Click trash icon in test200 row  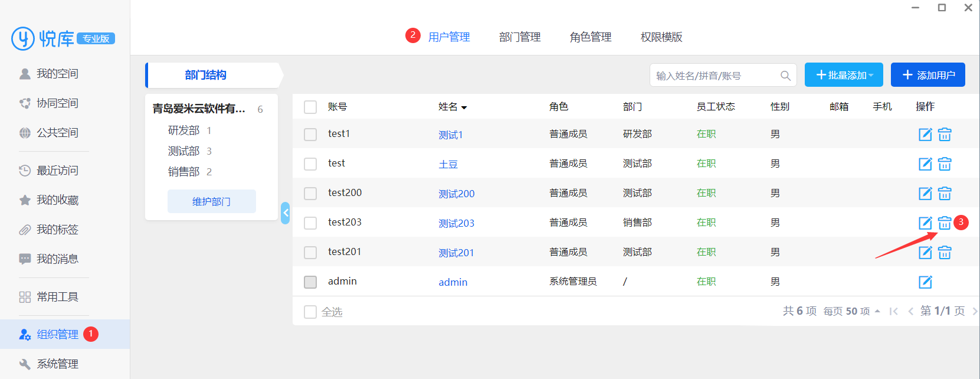pyautogui.click(x=944, y=194)
